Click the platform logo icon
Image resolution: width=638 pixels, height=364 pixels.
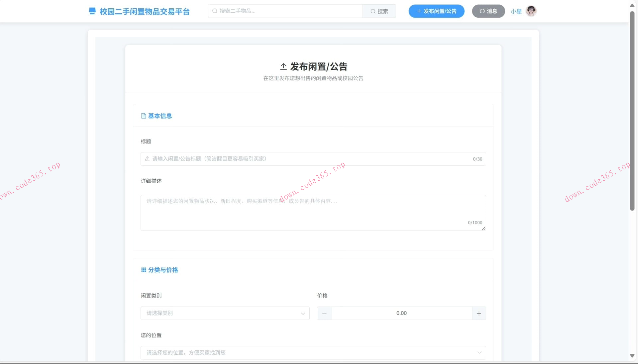92,11
